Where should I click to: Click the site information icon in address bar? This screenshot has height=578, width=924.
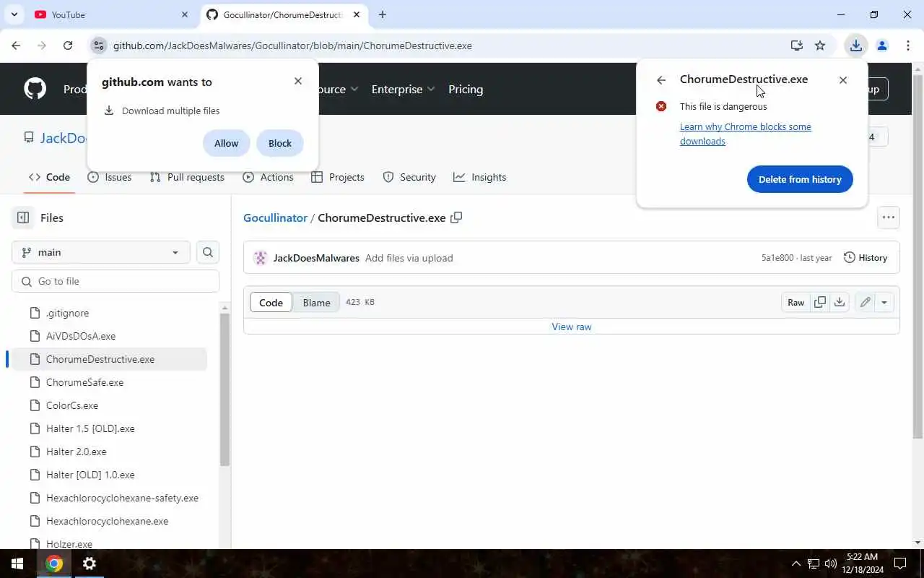tap(99, 46)
